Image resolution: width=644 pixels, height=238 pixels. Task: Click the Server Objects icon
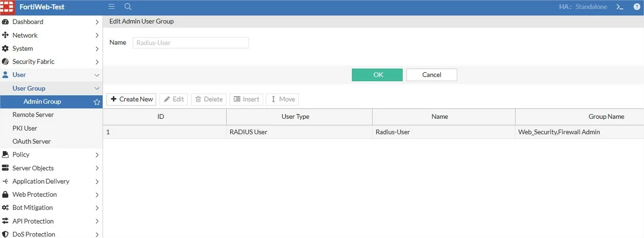(6, 168)
